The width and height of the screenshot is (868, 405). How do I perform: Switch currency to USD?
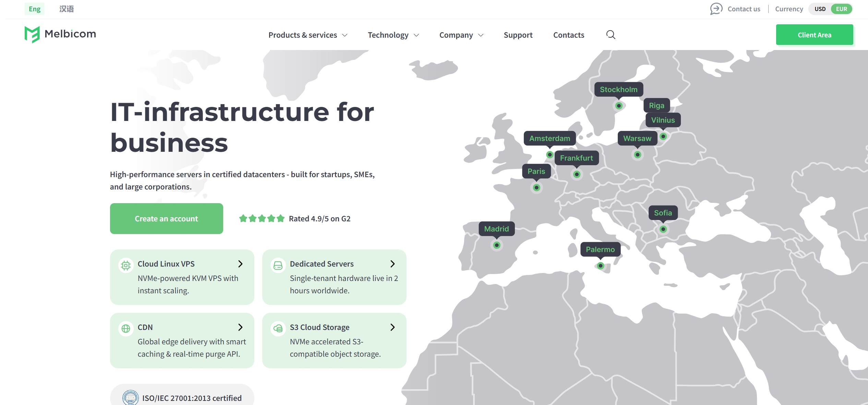tap(820, 9)
